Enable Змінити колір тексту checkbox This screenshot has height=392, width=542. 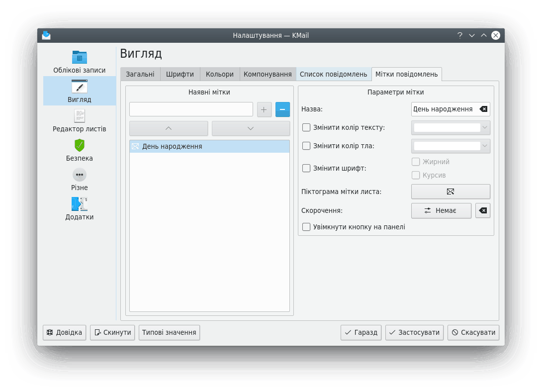point(306,127)
